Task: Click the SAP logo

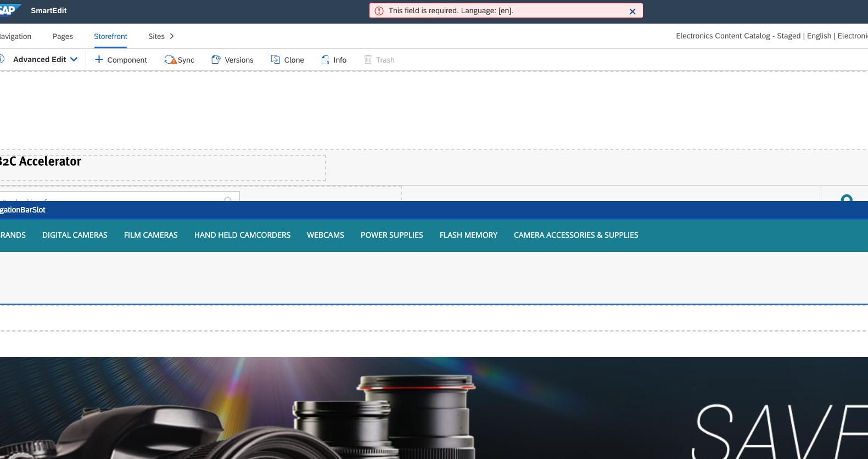Action: coord(10,10)
